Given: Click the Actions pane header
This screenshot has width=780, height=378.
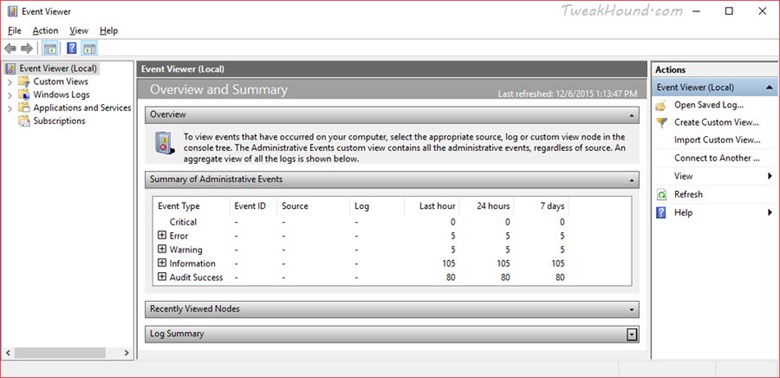Looking at the screenshot, I should [x=670, y=70].
